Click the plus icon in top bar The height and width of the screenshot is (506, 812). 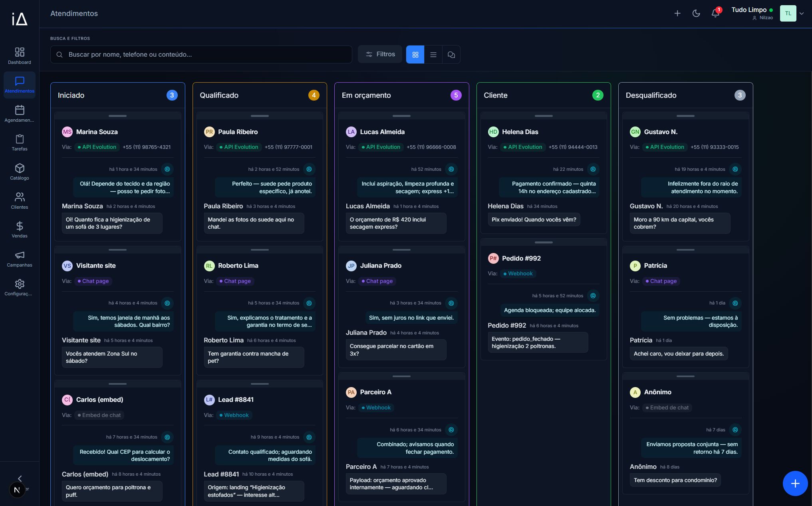tap(677, 14)
